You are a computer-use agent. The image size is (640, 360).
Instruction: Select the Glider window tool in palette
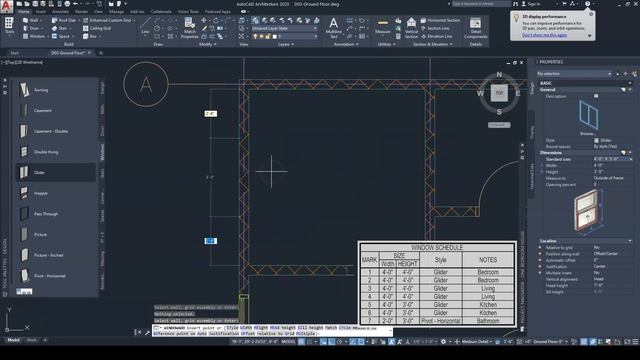click(x=56, y=172)
